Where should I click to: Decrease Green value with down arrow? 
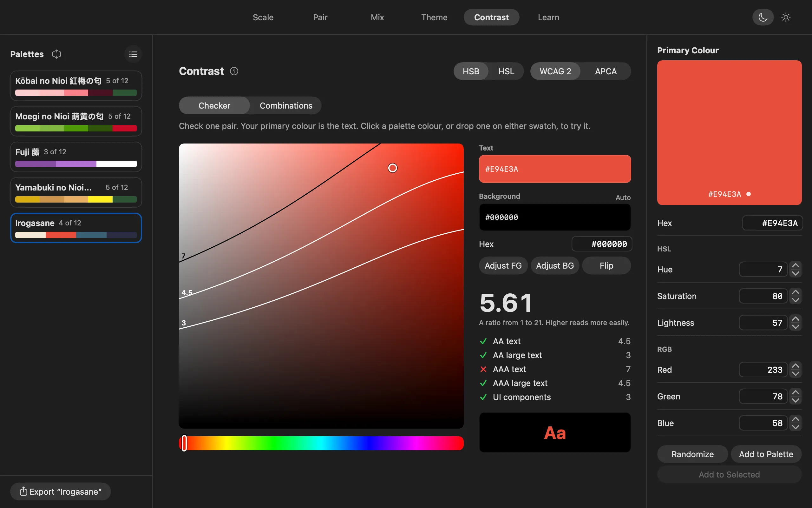click(x=795, y=400)
